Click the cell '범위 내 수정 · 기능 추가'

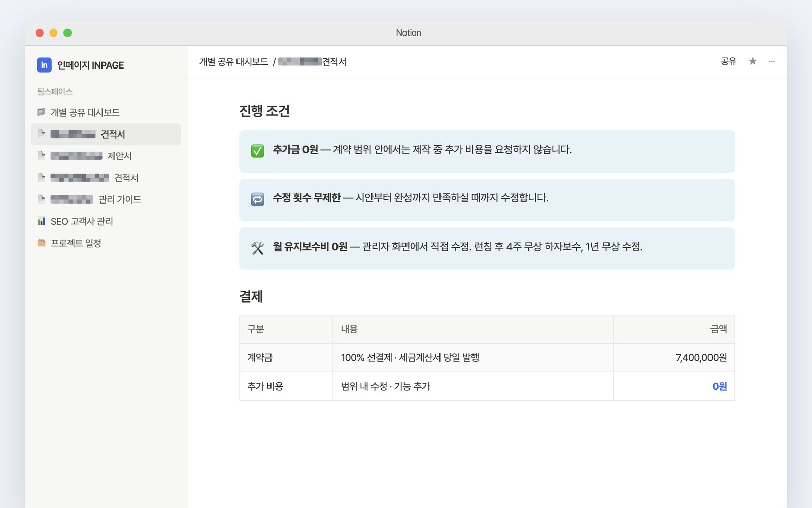click(x=473, y=386)
